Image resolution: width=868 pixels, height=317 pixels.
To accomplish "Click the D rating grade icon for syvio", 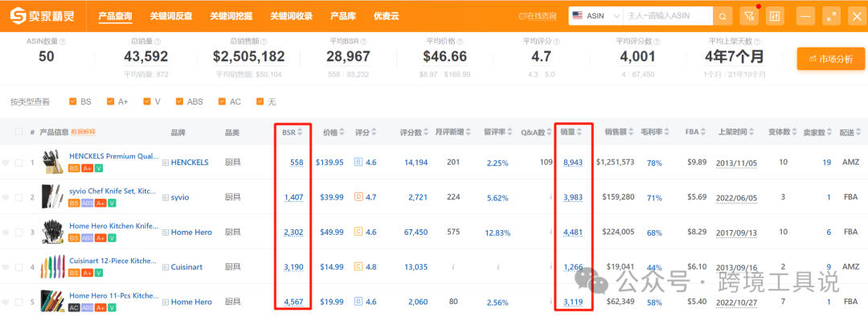I will pos(358,197).
